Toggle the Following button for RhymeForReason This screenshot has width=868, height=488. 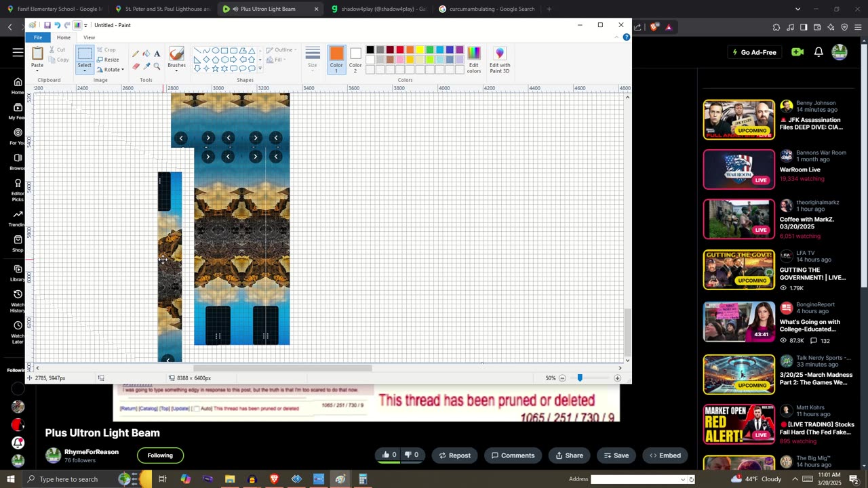(160, 455)
